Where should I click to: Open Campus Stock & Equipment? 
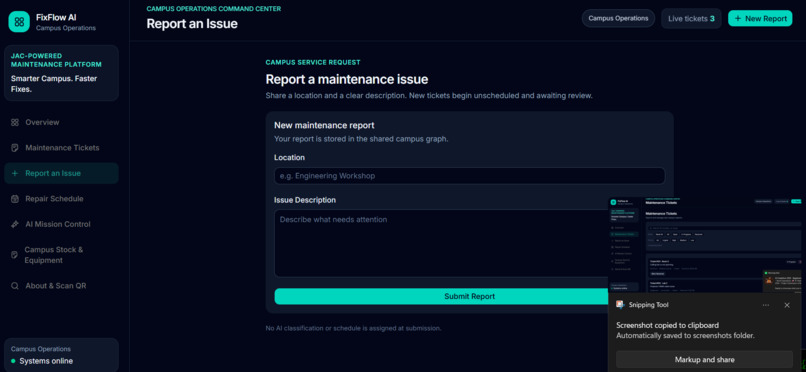61,255
